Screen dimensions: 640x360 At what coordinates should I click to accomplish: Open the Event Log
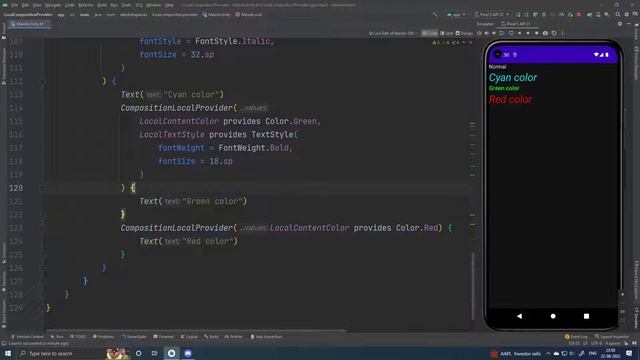(576, 337)
